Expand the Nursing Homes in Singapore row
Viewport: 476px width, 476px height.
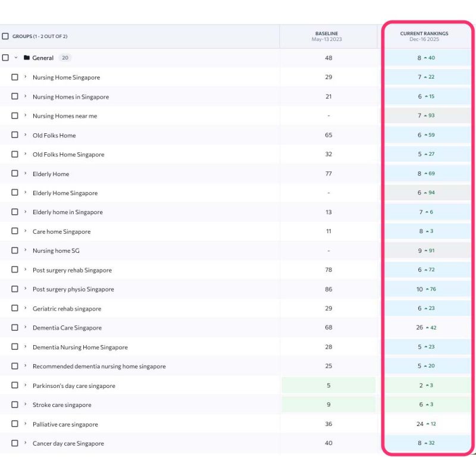(26, 96)
